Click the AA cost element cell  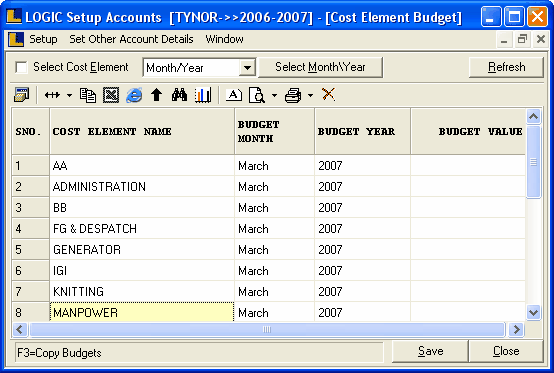[142, 165]
